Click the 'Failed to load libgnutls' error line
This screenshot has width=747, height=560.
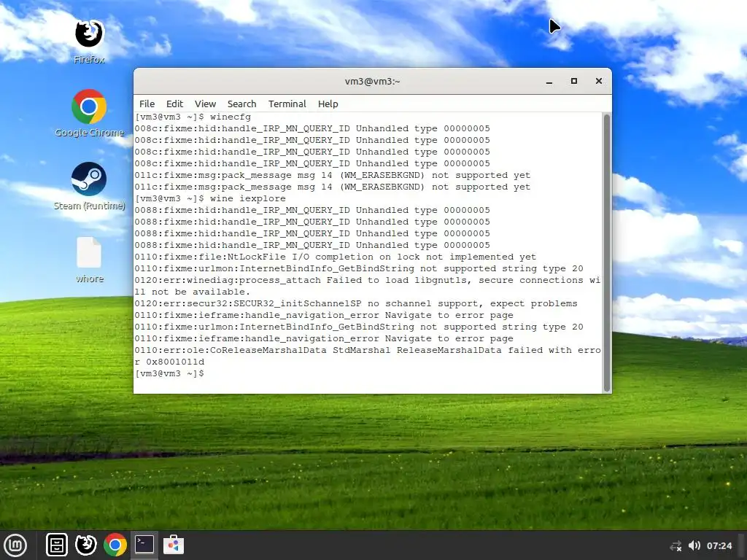coord(368,286)
